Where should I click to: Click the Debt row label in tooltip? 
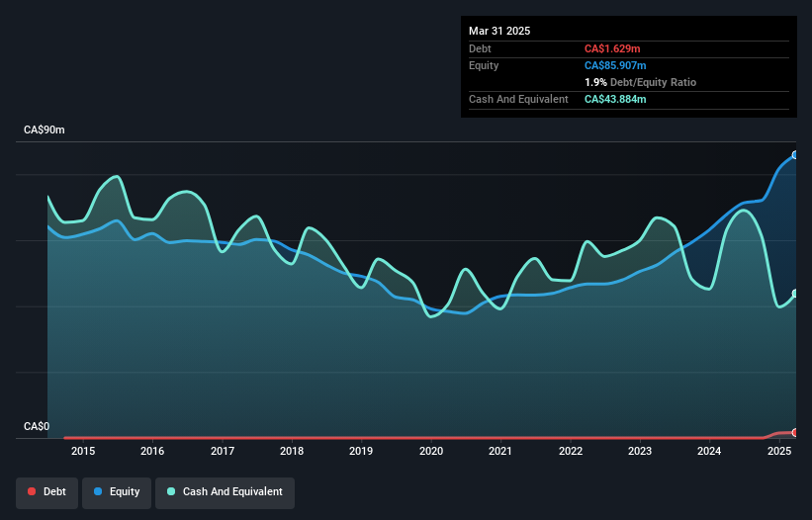(x=480, y=48)
